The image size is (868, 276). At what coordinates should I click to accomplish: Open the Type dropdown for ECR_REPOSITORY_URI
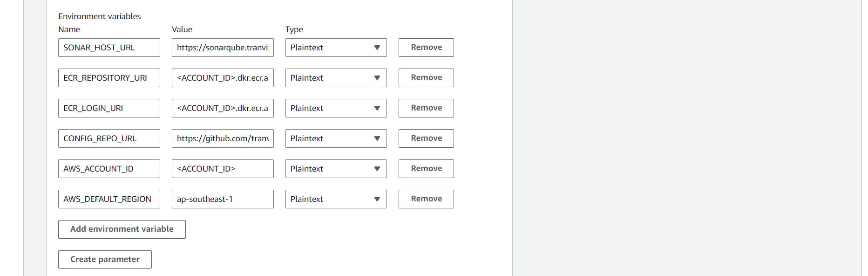[335, 77]
